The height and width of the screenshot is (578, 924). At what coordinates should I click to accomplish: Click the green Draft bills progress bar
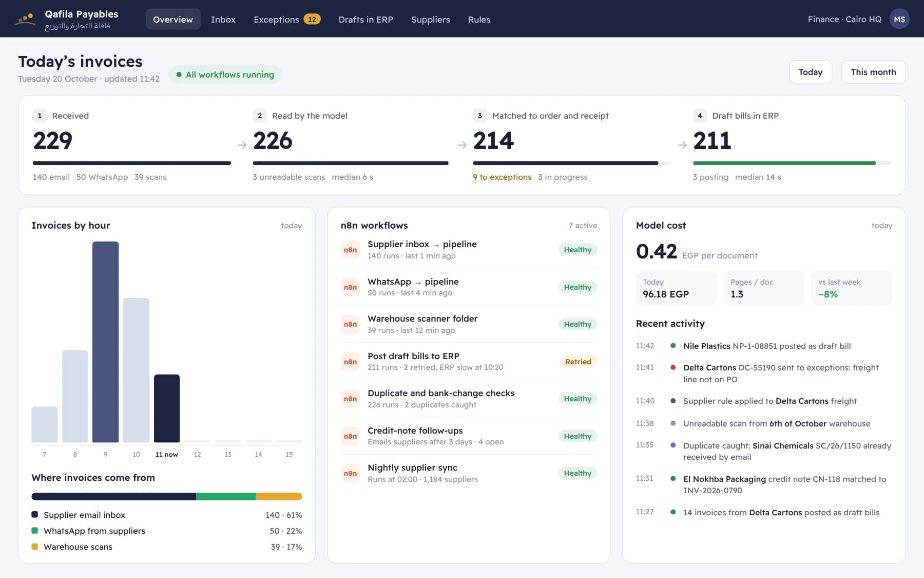[x=784, y=163]
